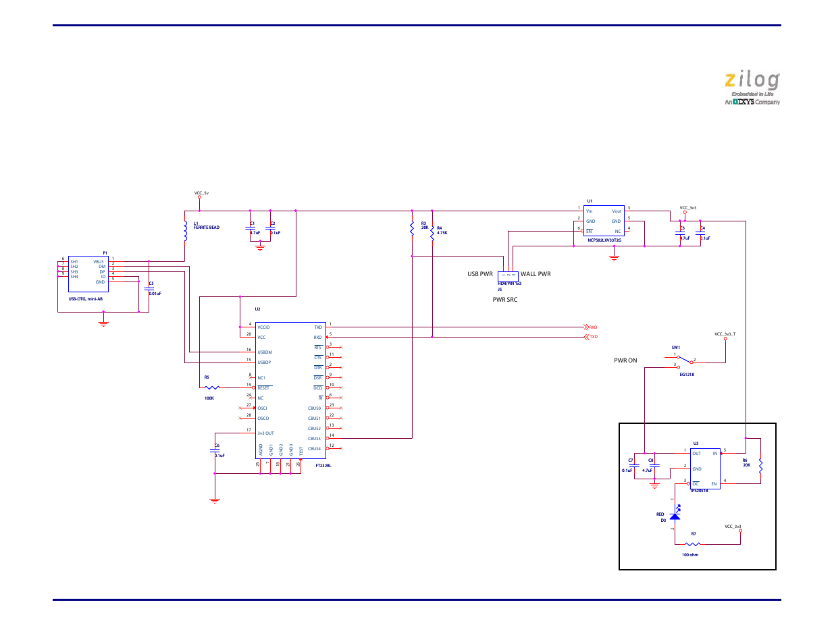Click the RED label beside D3

(x=660, y=514)
